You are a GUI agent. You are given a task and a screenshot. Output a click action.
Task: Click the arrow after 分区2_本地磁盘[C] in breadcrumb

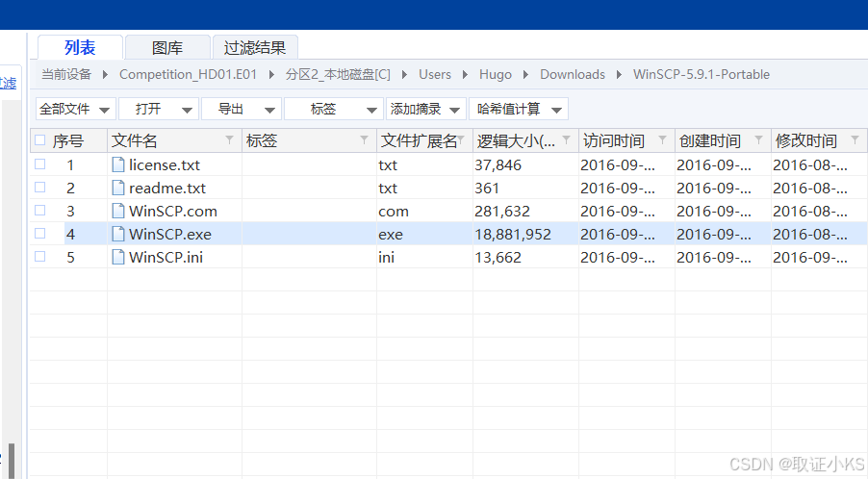tap(405, 75)
